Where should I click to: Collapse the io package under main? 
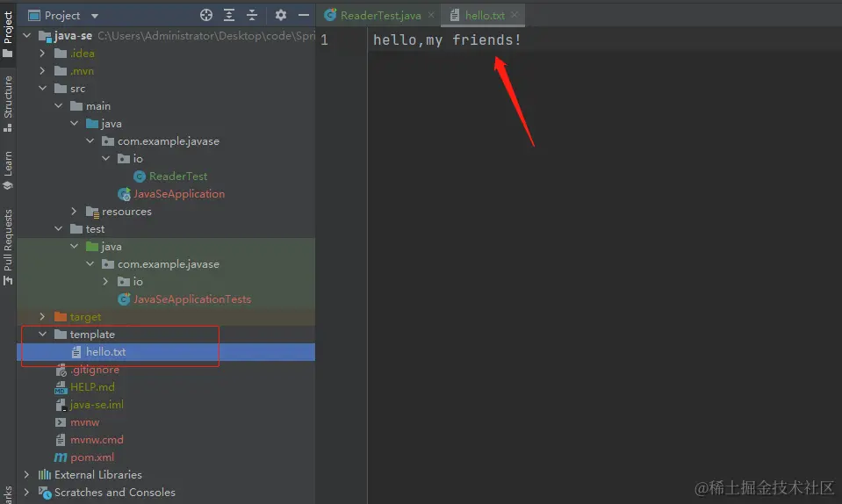coord(105,158)
